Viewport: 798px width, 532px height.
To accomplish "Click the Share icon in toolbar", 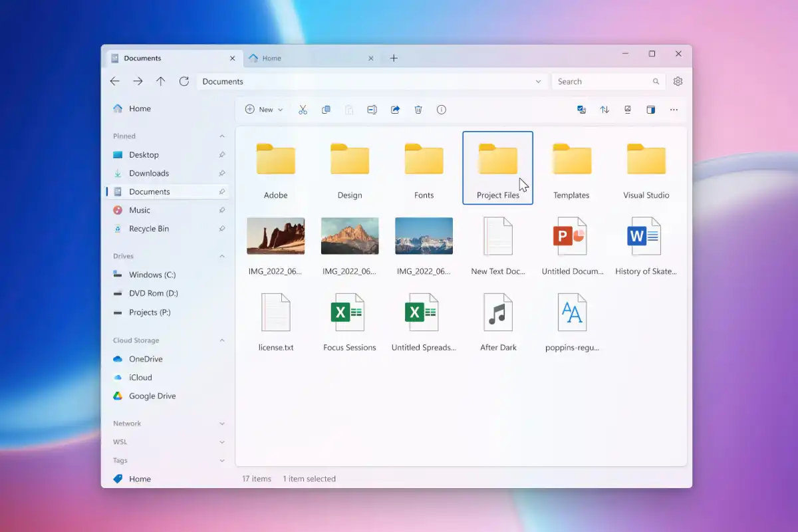I will tap(395, 110).
